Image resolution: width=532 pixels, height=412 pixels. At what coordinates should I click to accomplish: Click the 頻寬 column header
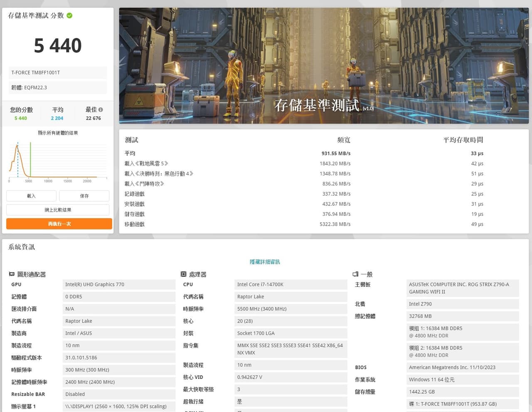[344, 140]
